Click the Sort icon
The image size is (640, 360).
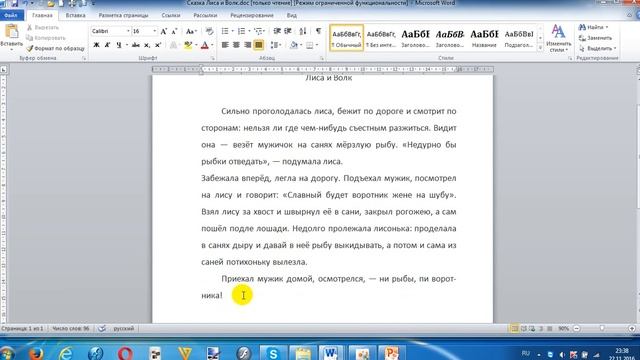coord(303,31)
